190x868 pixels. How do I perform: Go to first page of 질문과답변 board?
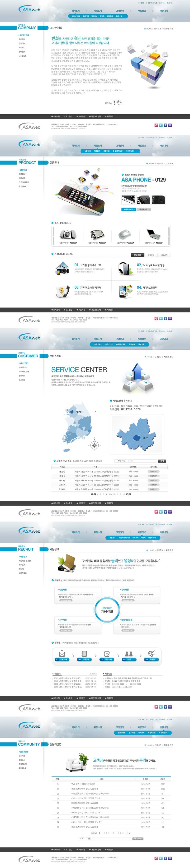point(93,833)
